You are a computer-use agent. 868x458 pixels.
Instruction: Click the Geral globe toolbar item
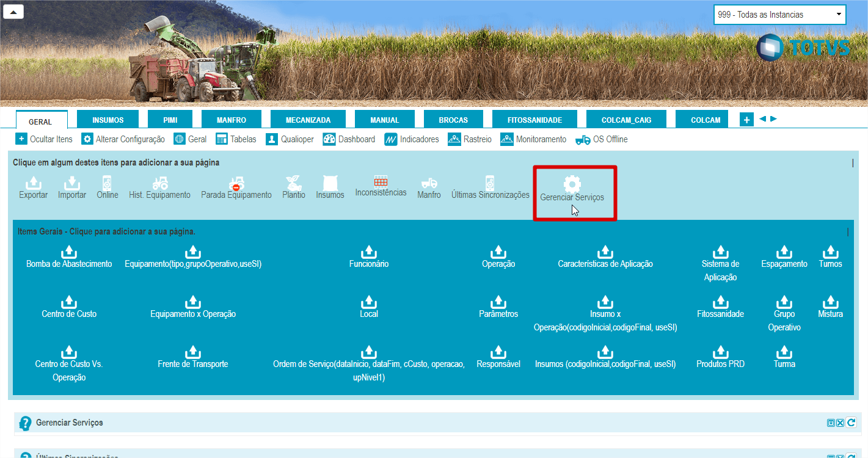(x=190, y=139)
